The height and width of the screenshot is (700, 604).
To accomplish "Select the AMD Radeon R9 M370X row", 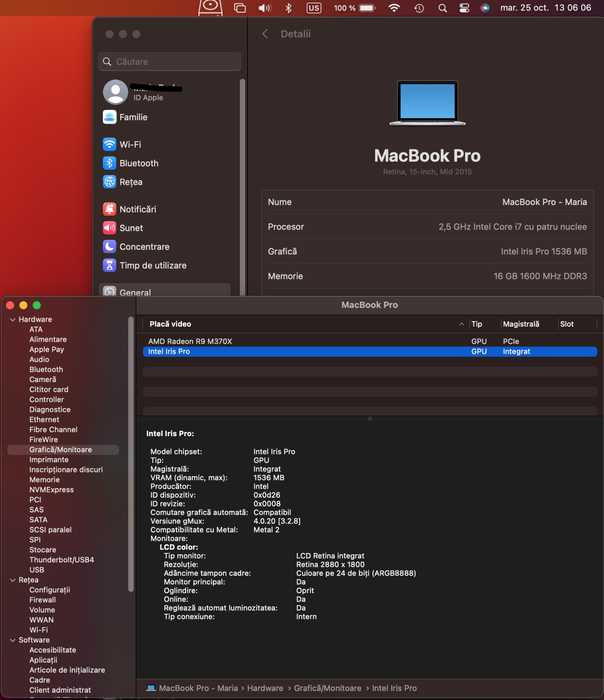I will click(370, 341).
